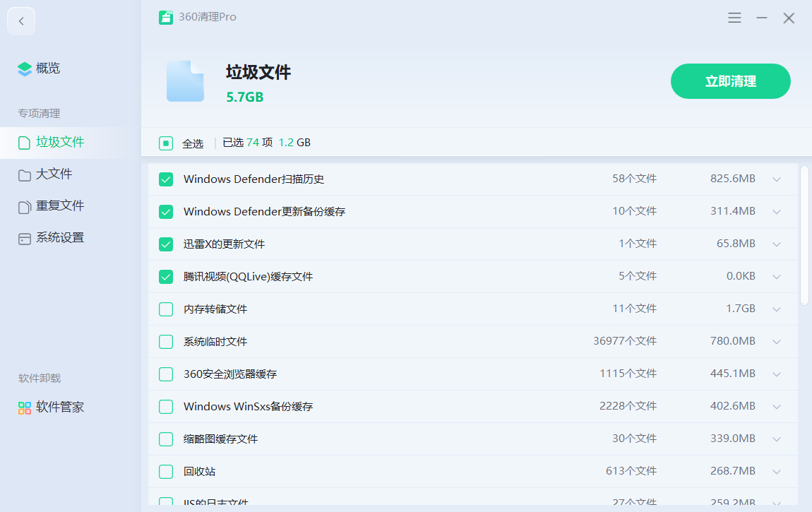Check Windows WinSxs备份缓存 checkbox

(x=166, y=406)
